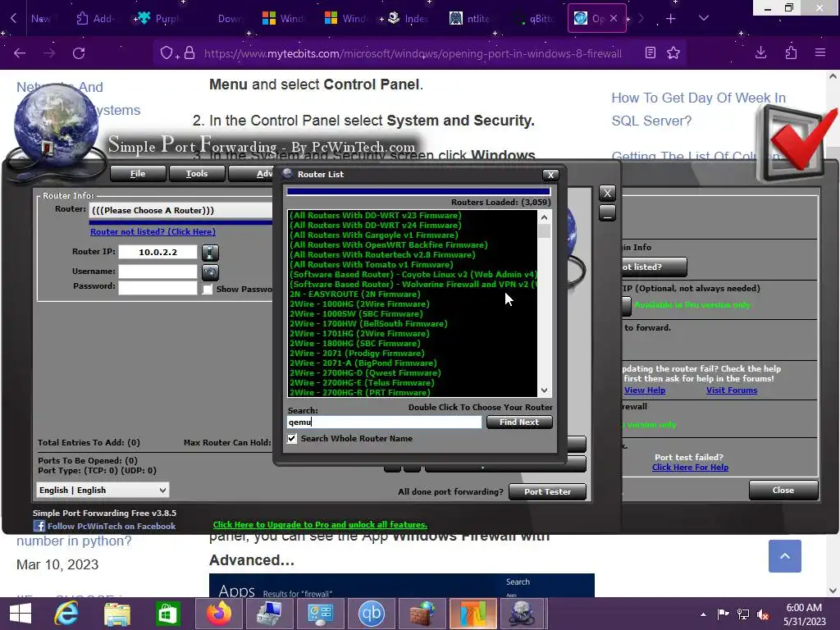Switch to the Index tab
This screenshot has width=840, height=630.
pyautogui.click(x=409, y=19)
